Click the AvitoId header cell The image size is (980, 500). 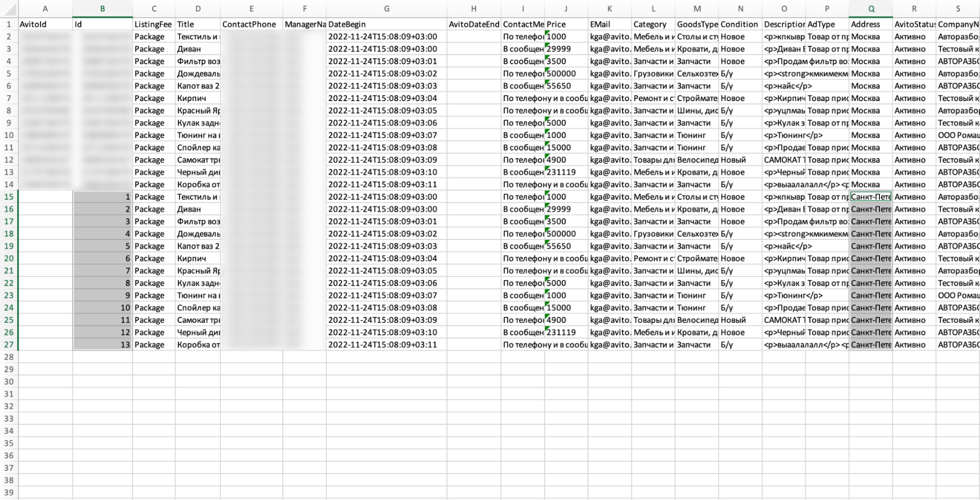45,24
